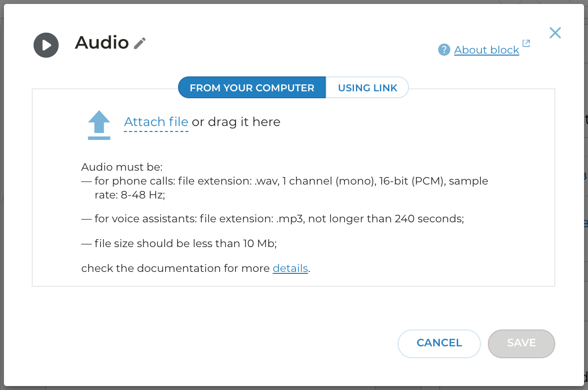Close the Audio dialog with the X
The image size is (588, 390).
coord(555,33)
